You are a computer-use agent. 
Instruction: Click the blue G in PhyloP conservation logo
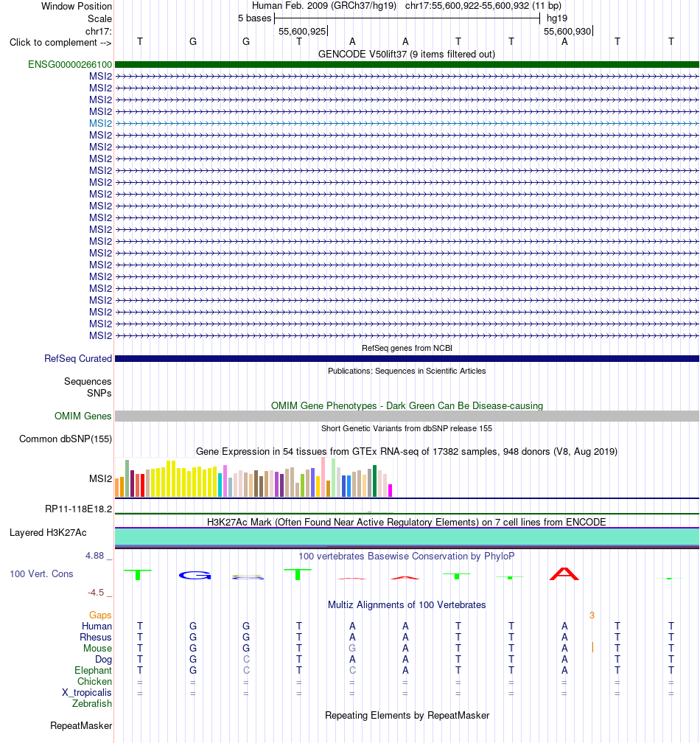click(195, 575)
